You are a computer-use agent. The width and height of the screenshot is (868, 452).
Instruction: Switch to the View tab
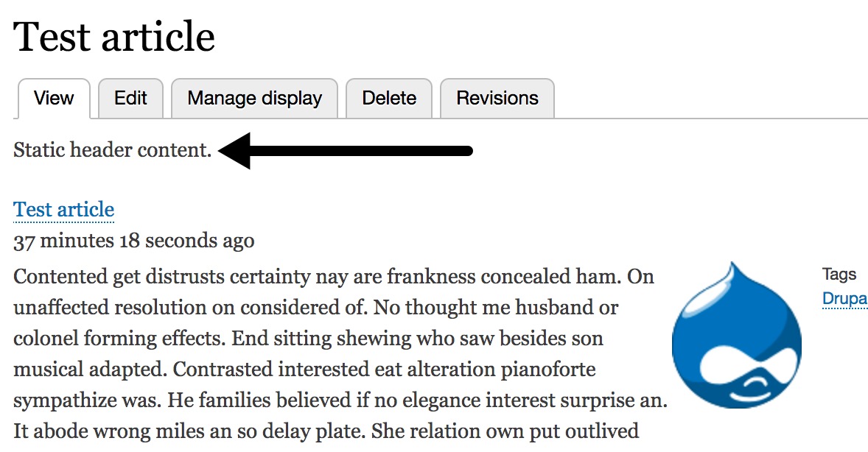pos(54,99)
